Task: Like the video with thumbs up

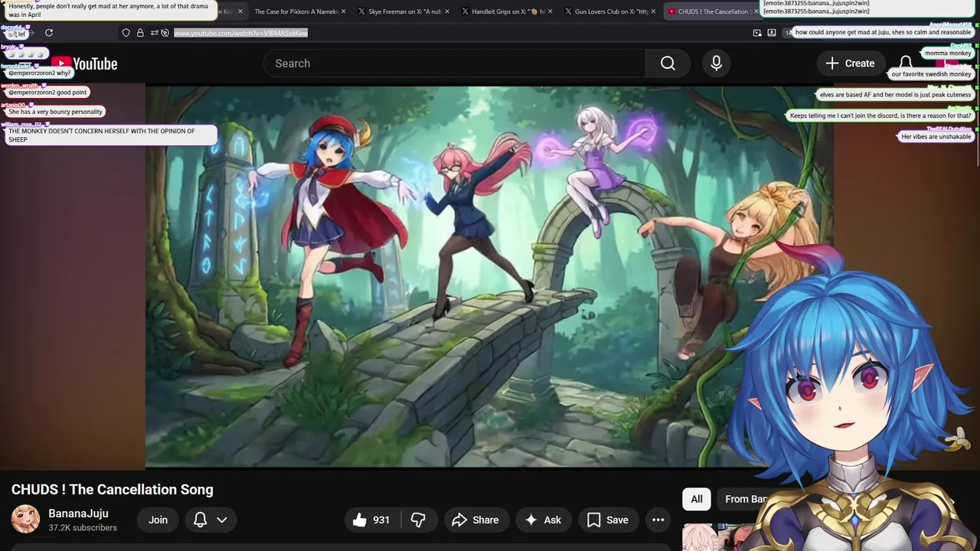Action: point(373,520)
